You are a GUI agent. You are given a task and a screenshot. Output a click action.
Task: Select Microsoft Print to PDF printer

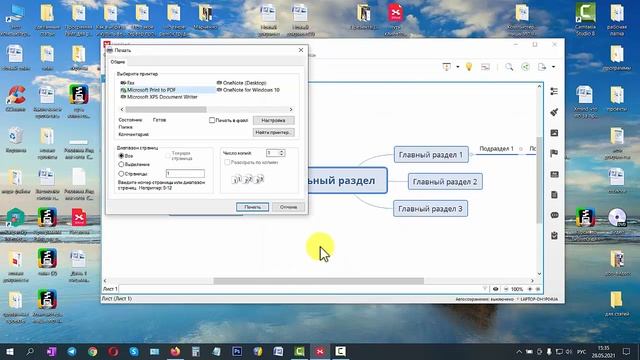tap(148, 90)
